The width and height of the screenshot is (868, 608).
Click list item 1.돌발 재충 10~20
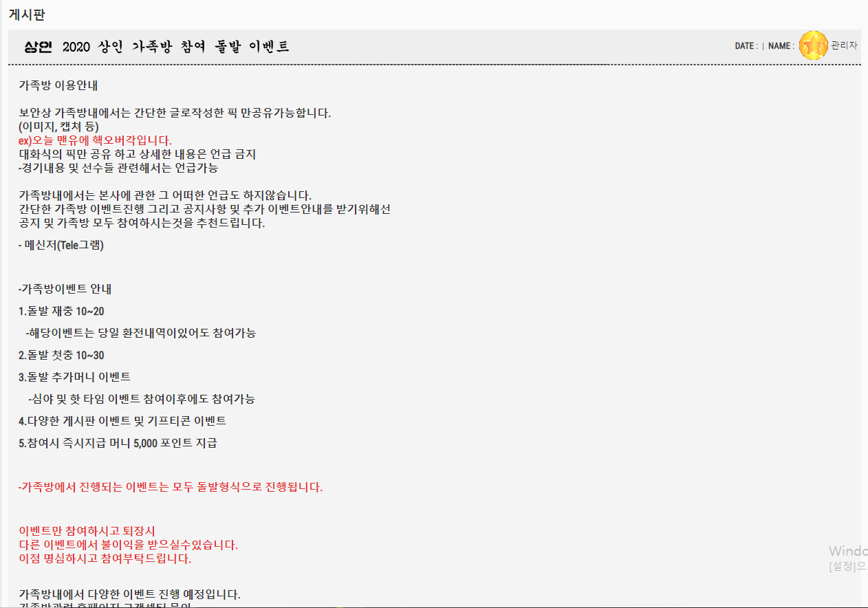pos(61,311)
